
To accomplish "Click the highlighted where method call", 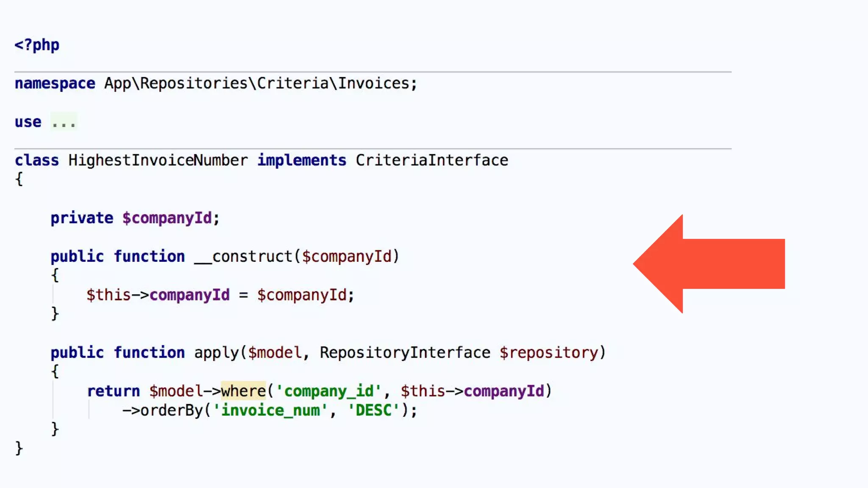I will click(243, 391).
